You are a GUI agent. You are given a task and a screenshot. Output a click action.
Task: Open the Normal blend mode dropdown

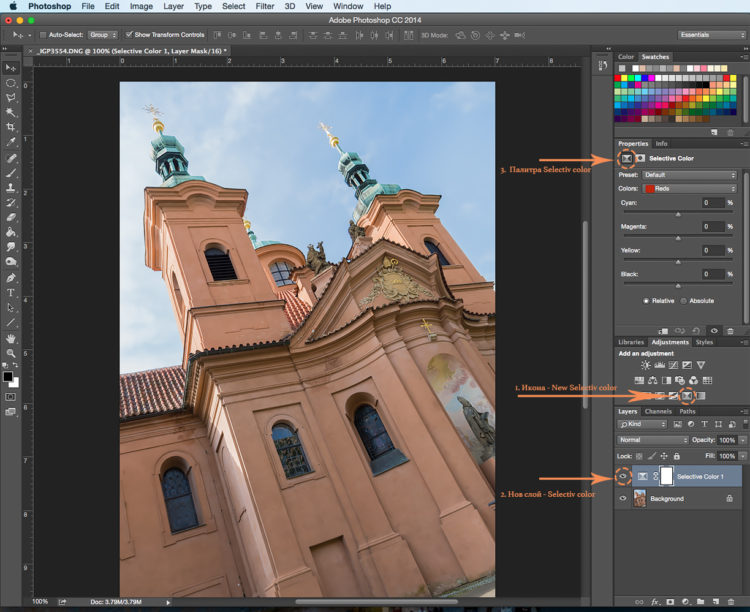[x=653, y=440]
